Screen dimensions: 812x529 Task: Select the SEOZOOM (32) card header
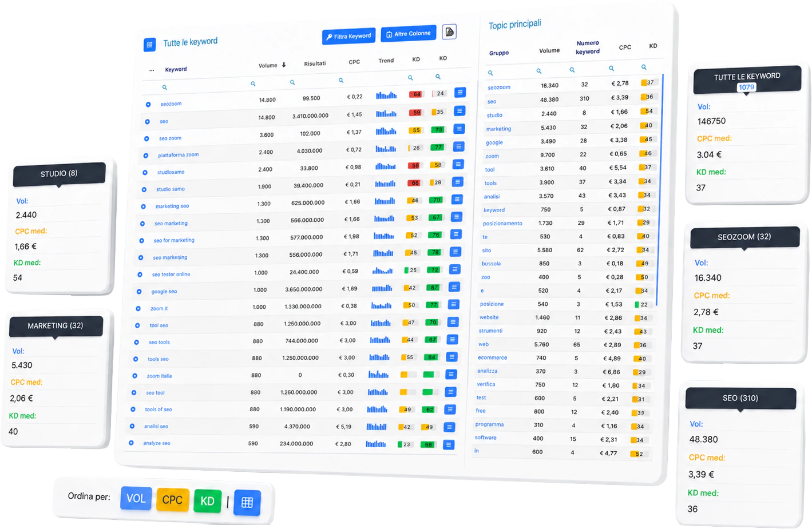click(x=744, y=237)
